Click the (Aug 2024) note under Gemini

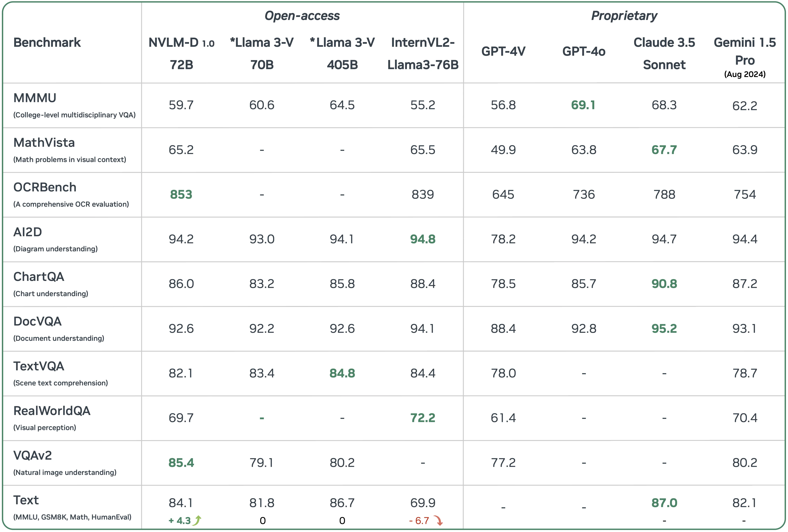tap(745, 74)
